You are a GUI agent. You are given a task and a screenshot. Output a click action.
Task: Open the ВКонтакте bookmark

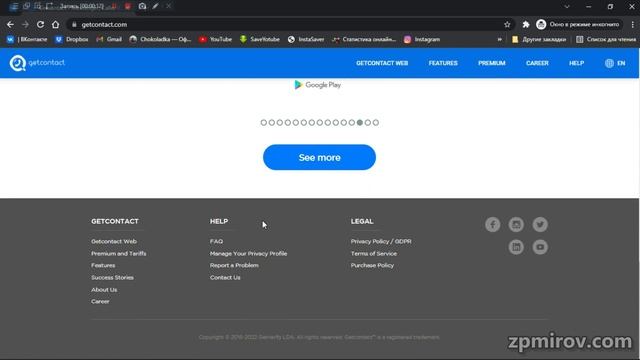27,39
